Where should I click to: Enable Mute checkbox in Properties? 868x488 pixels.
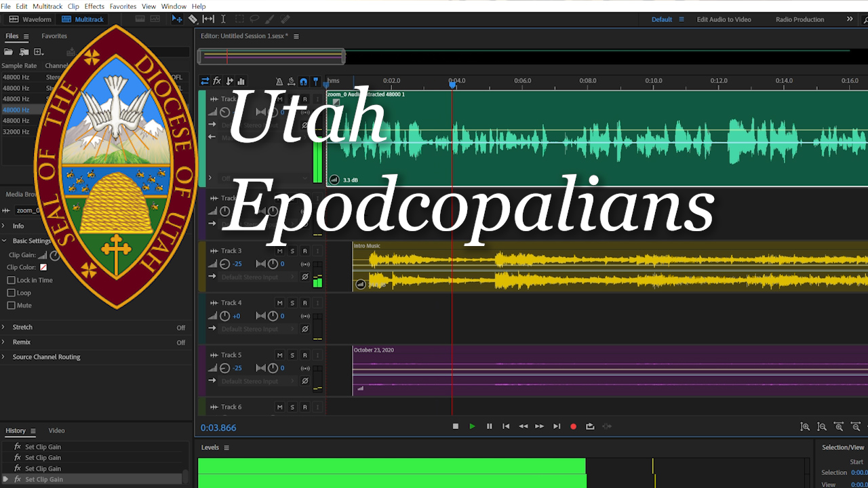[11, 306]
